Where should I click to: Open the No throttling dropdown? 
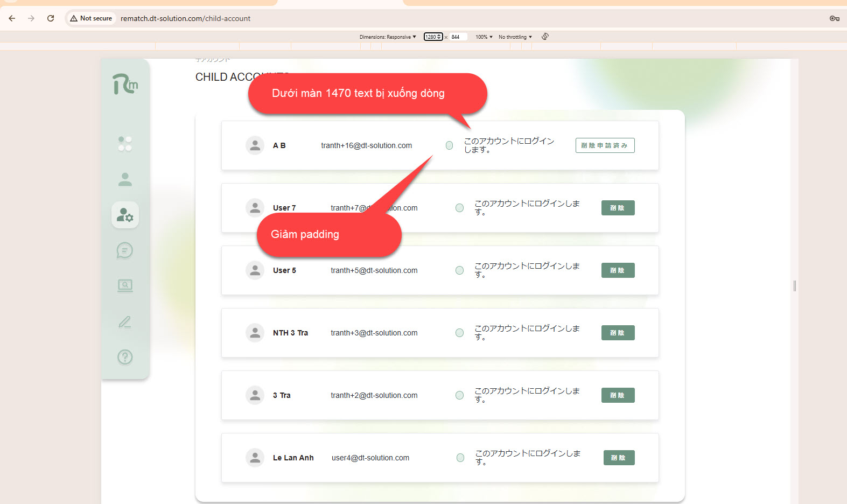[x=515, y=37]
